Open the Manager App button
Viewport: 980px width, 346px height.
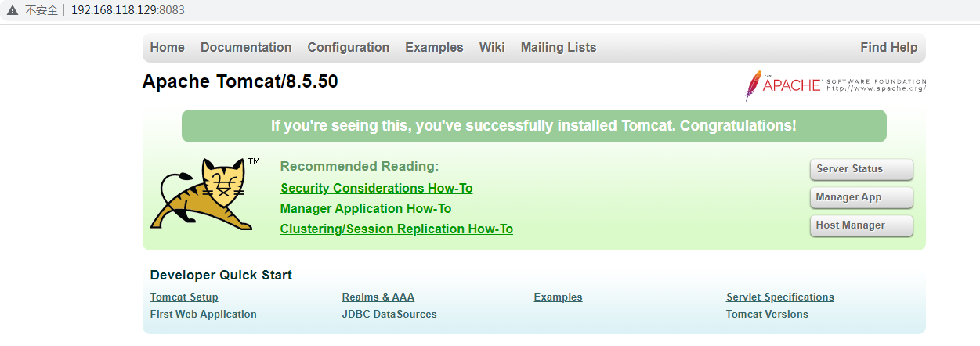click(x=862, y=197)
